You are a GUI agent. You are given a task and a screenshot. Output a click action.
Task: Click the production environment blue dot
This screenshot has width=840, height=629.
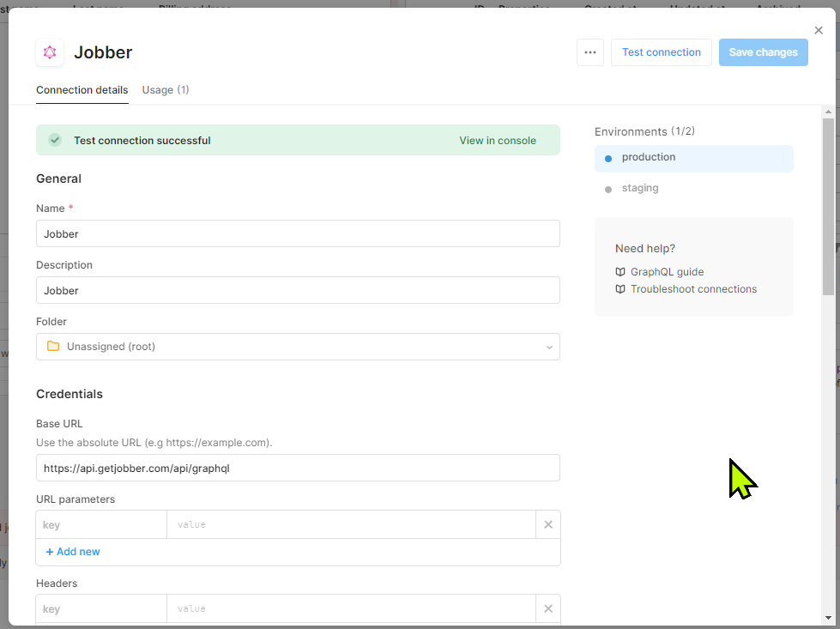click(x=608, y=159)
